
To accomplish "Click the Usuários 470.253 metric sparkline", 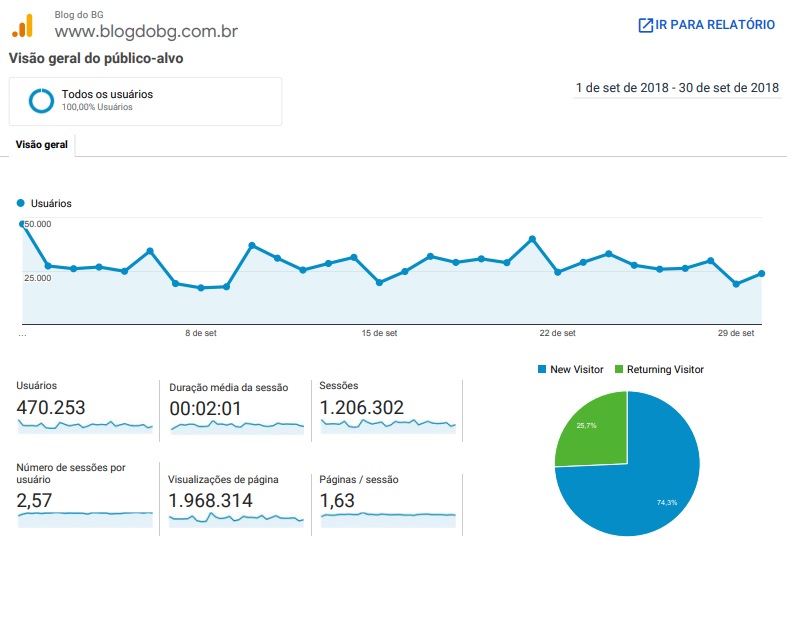I will [85, 427].
